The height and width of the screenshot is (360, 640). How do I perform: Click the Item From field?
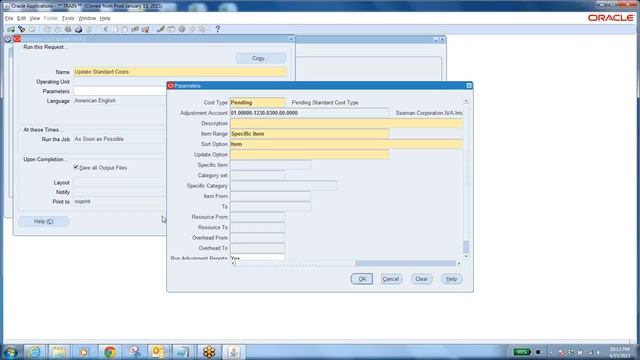tap(271, 196)
